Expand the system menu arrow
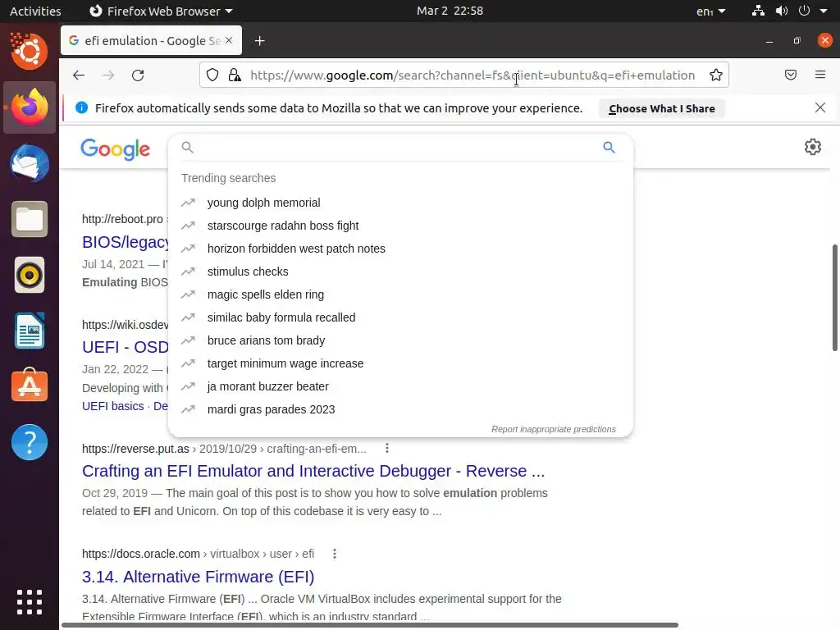This screenshot has height=630, width=840. click(x=824, y=11)
